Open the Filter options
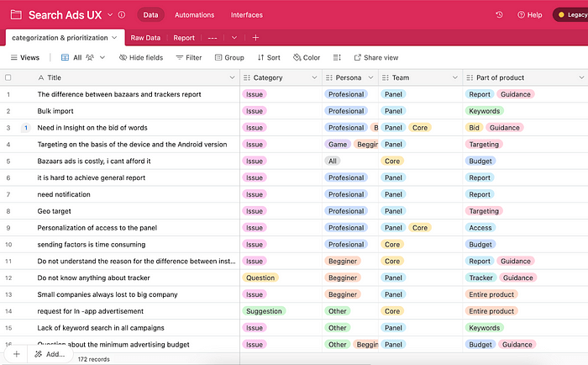The image size is (588, 365). coord(189,57)
